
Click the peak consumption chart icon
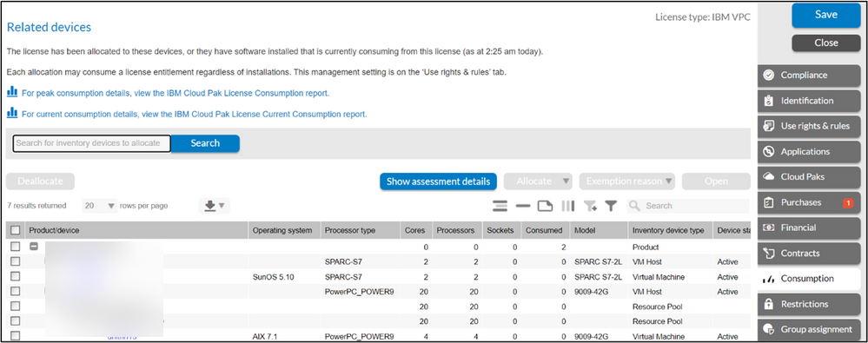pyautogui.click(x=11, y=92)
